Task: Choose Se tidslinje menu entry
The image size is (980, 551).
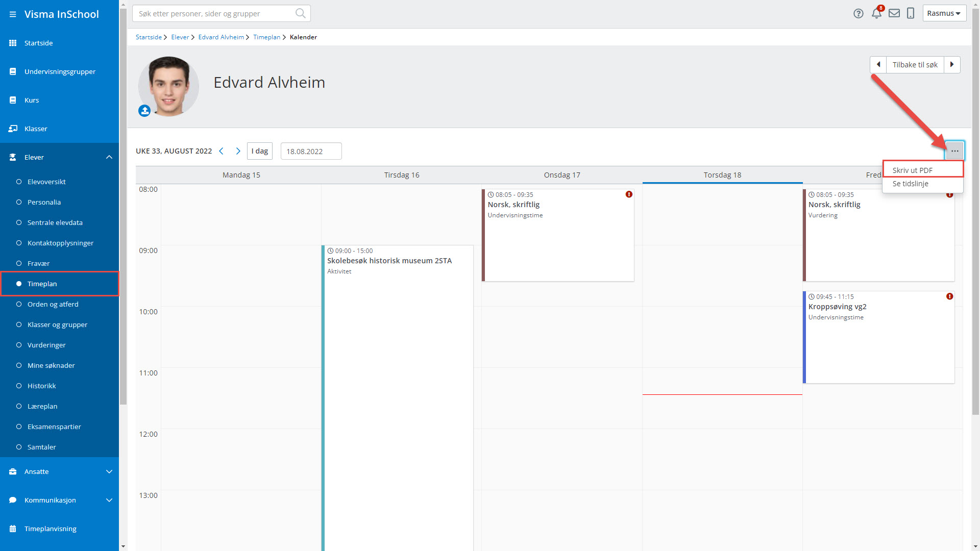Action: (x=910, y=184)
